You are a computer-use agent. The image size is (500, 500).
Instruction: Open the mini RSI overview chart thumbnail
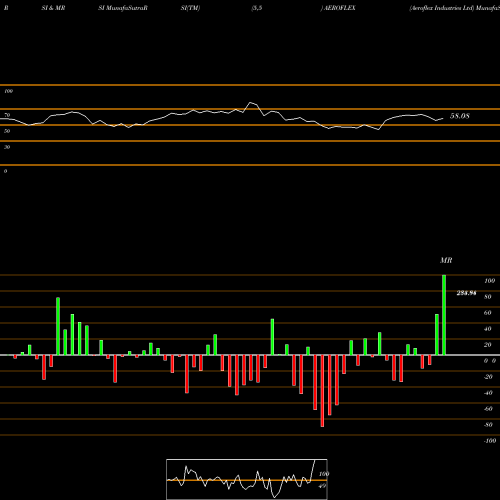coord(247,479)
